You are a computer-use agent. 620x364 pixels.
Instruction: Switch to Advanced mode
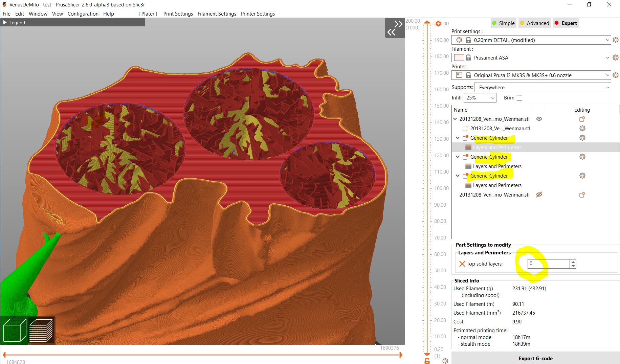(x=534, y=23)
